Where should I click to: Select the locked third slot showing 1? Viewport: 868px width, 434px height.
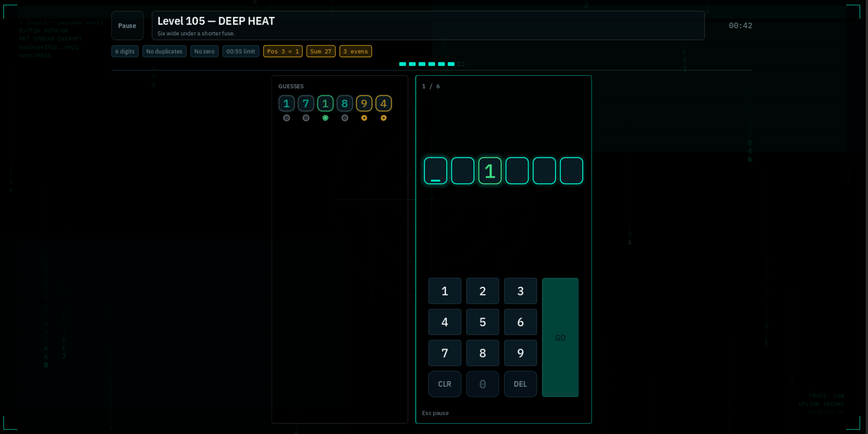point(490,171)
